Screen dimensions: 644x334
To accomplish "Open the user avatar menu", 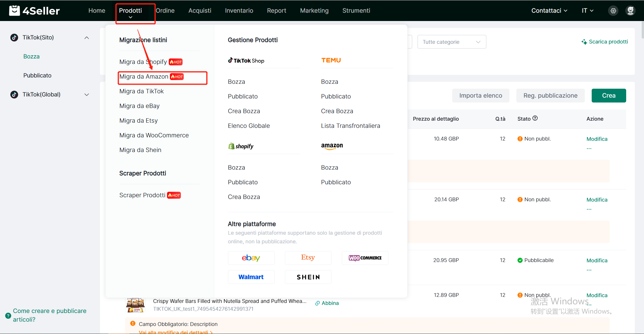I will tap(630, 11).
